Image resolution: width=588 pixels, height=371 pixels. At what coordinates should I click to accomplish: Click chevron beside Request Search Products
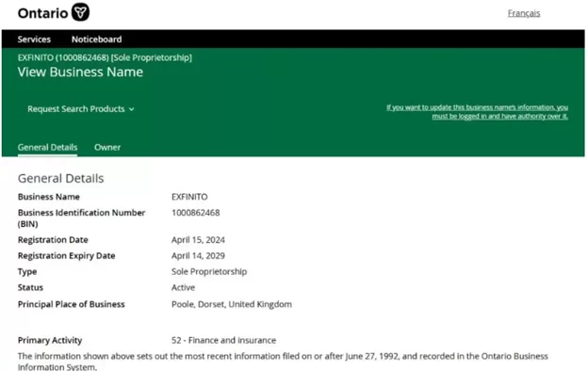point(132,109)
